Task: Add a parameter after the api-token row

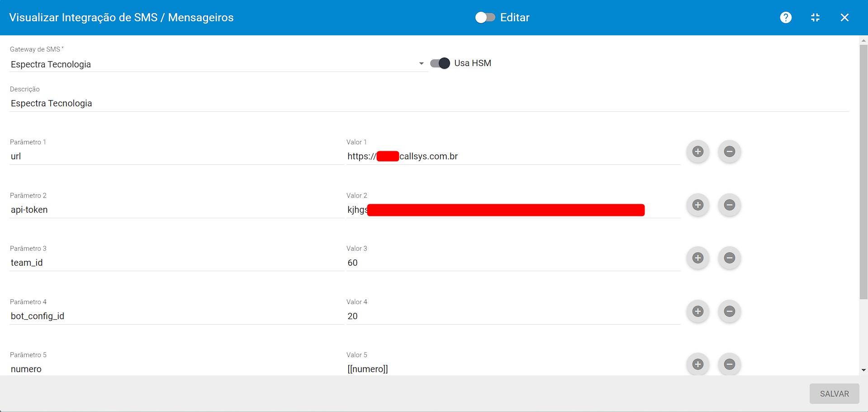Action: [x=698, y=205]
